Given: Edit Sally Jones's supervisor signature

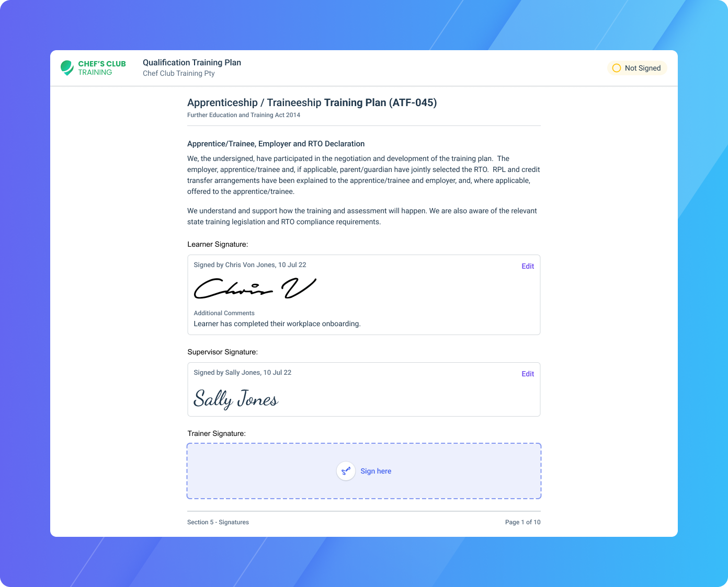Looking at the screenshot, I should coord(528,374).
